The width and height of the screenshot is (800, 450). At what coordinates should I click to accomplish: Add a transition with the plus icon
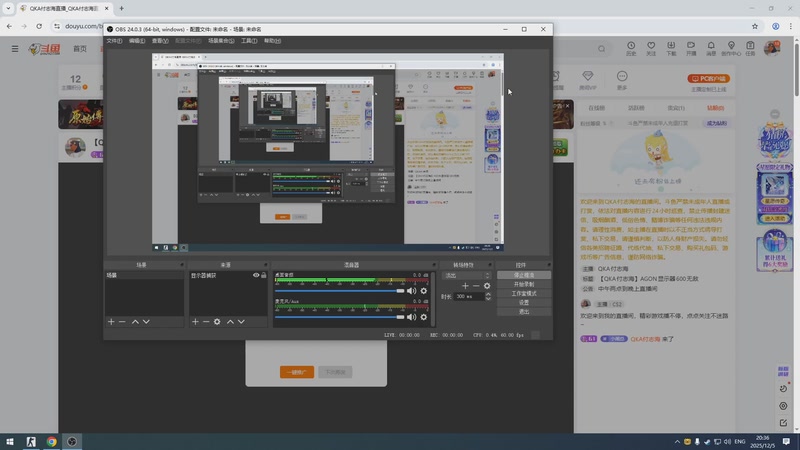(465, 286)
